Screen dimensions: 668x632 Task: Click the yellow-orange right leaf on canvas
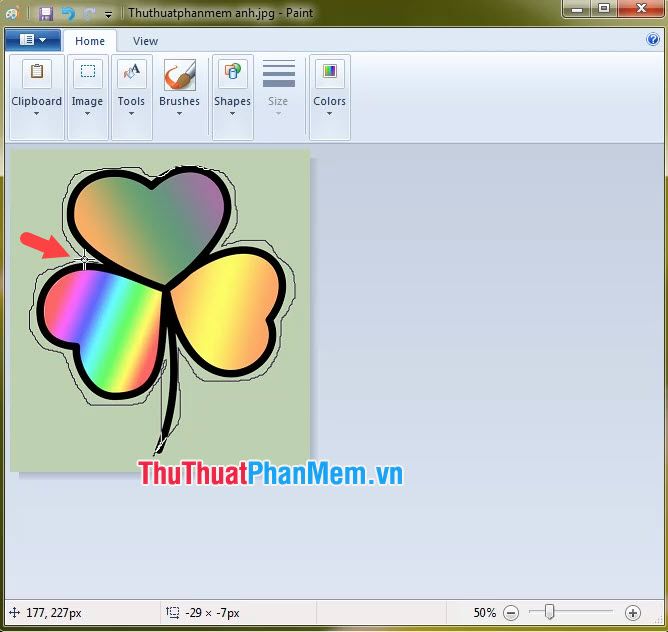230,313
